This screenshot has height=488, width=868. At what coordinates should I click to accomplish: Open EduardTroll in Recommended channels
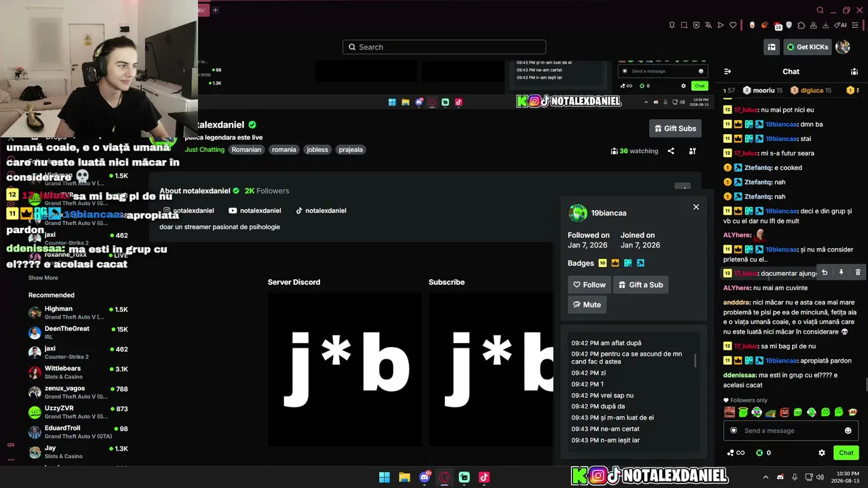pyautogui.click(x=78, y=432)
